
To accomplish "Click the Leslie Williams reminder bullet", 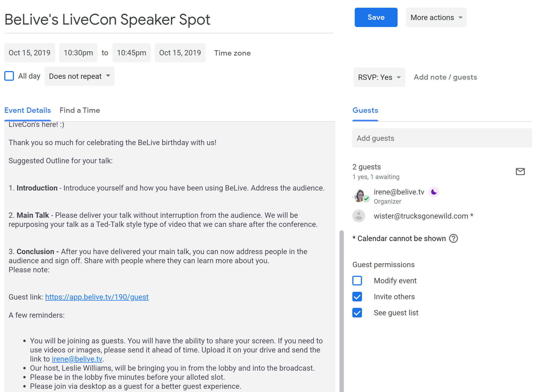I will coord(172,368).
